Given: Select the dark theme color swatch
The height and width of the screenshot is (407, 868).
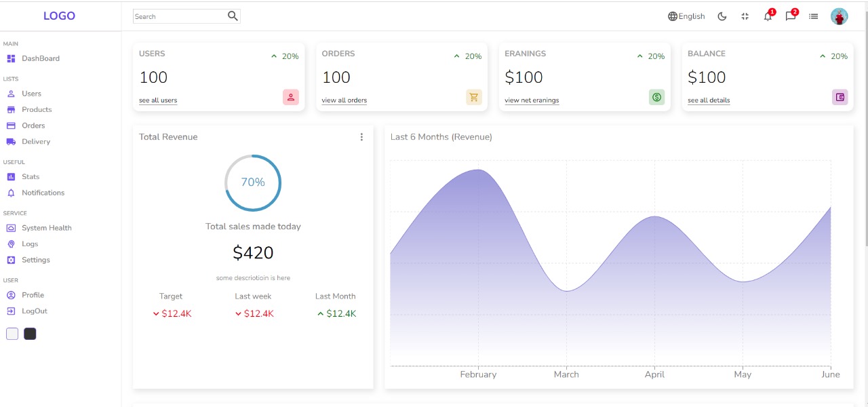Looking at the screenshot, I should (30, 334).
